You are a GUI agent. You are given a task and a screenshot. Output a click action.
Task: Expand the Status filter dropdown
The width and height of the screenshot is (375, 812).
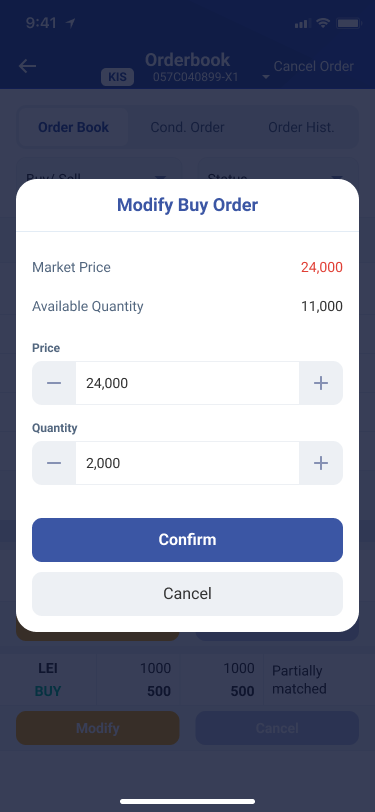tap(278, 170)
